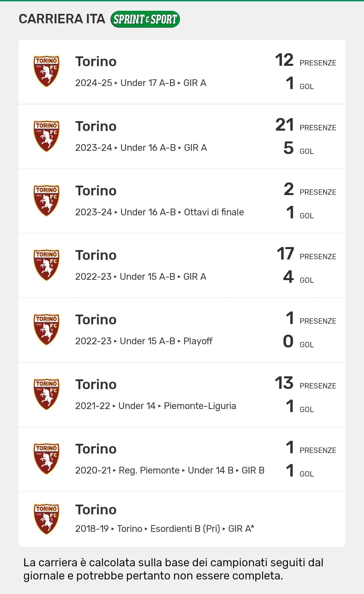The width and height of the screenshot is (364, 594).
Task: Select the Under 15 A-B Playoff entry
Action: click(144, 341)
